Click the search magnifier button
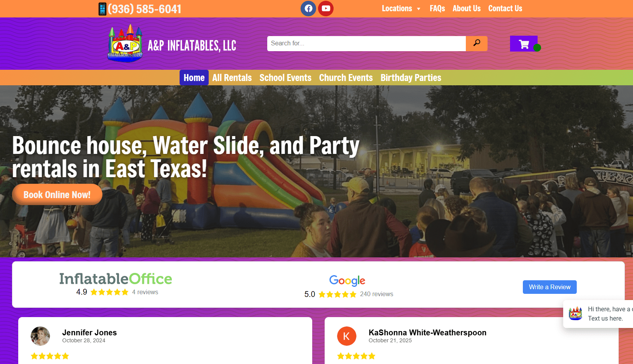This screenshot has width=633, height=364. [477, 43]
